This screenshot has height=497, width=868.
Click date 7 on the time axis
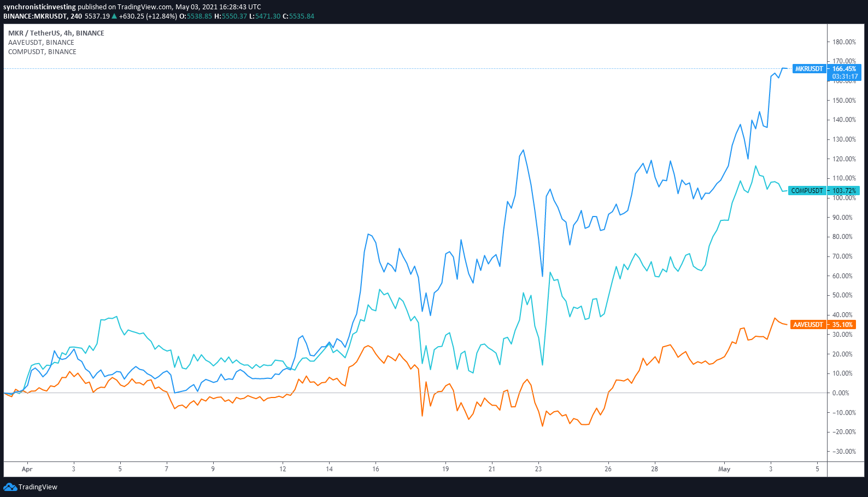point(167,469)
